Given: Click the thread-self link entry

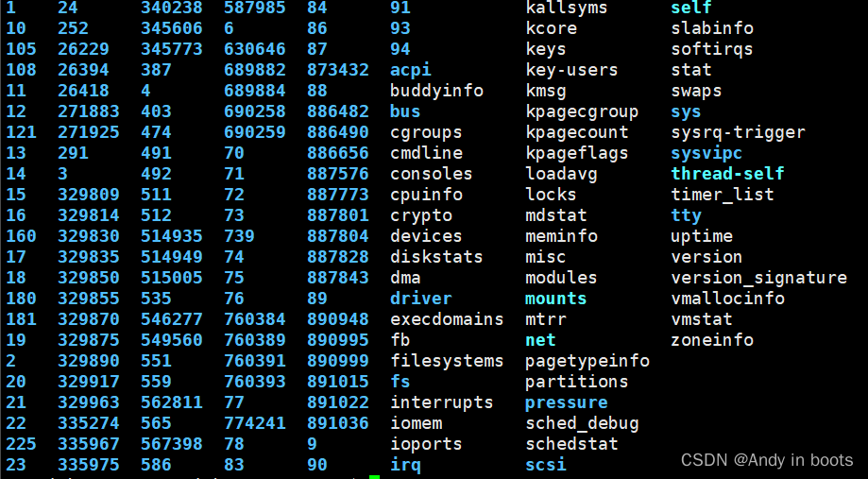Looking at the screenshot, I should [x=727, y=174].
